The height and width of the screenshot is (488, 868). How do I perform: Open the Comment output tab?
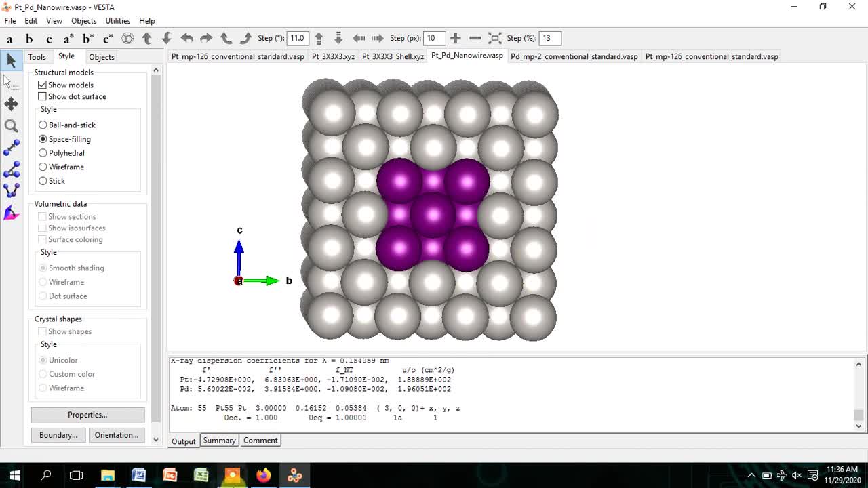[x=260, y=441]
